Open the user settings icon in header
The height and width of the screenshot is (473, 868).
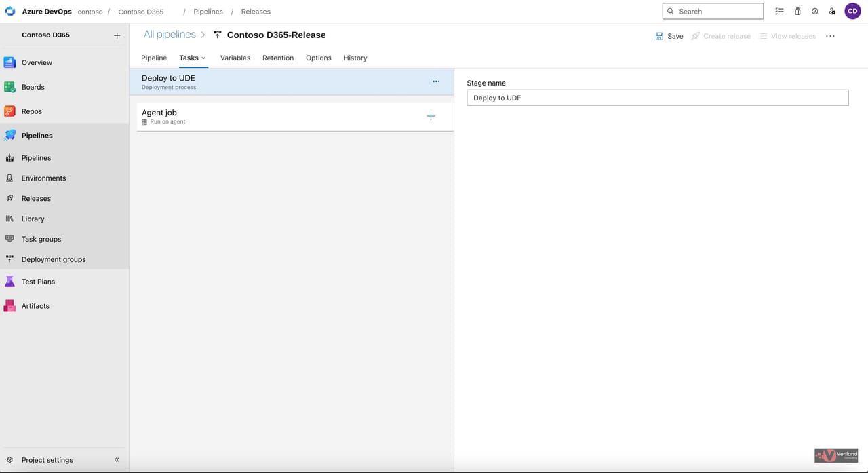(833, 12)
